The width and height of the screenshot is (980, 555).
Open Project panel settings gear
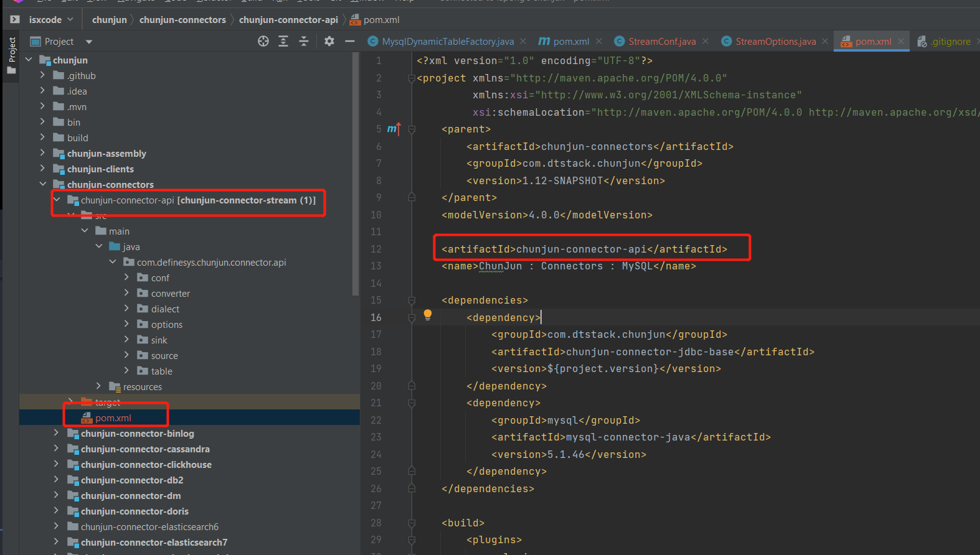click(329, 41)
